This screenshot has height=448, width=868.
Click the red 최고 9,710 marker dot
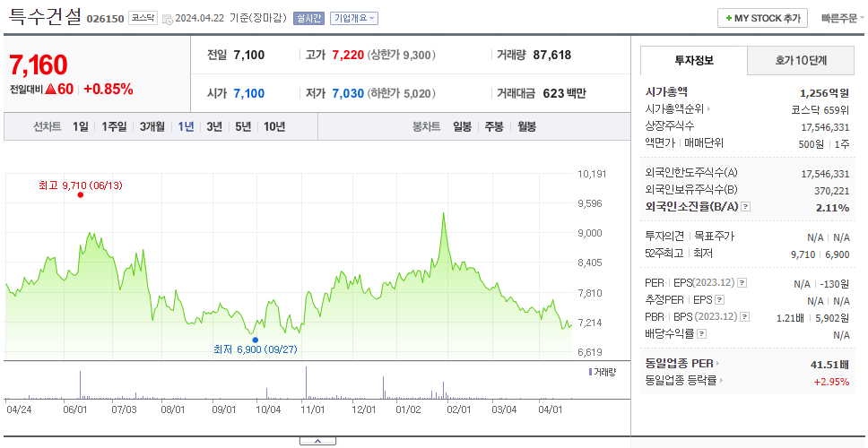(81, 194)
